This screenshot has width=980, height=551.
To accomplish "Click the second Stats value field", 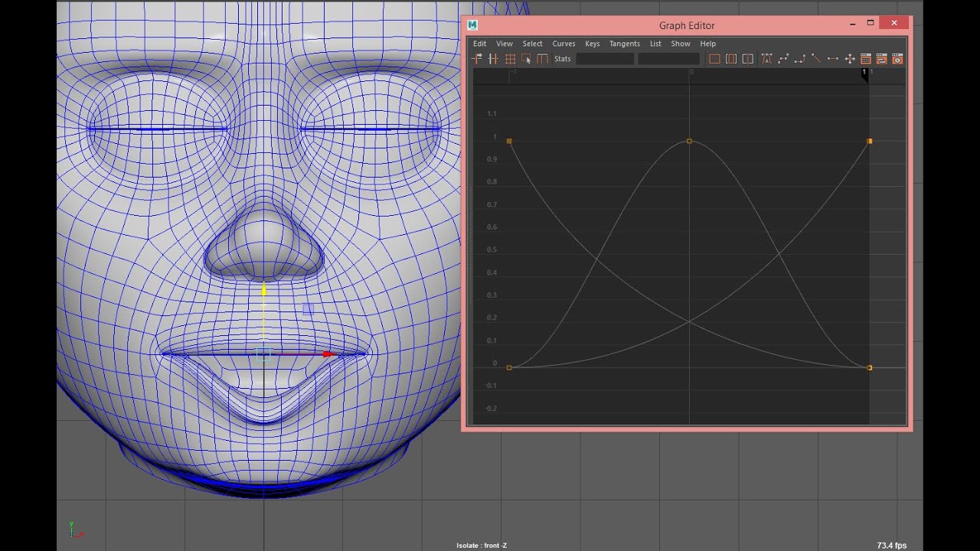I will coord(668,59).
